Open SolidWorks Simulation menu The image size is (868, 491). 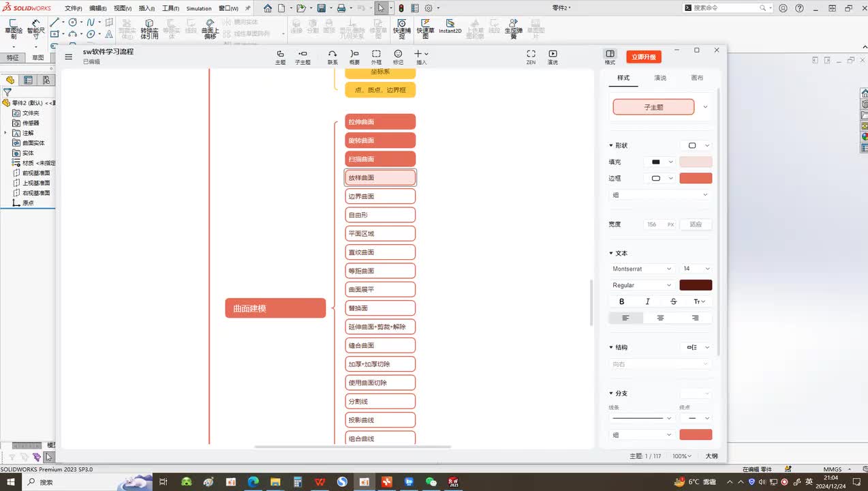click(199, 8)
